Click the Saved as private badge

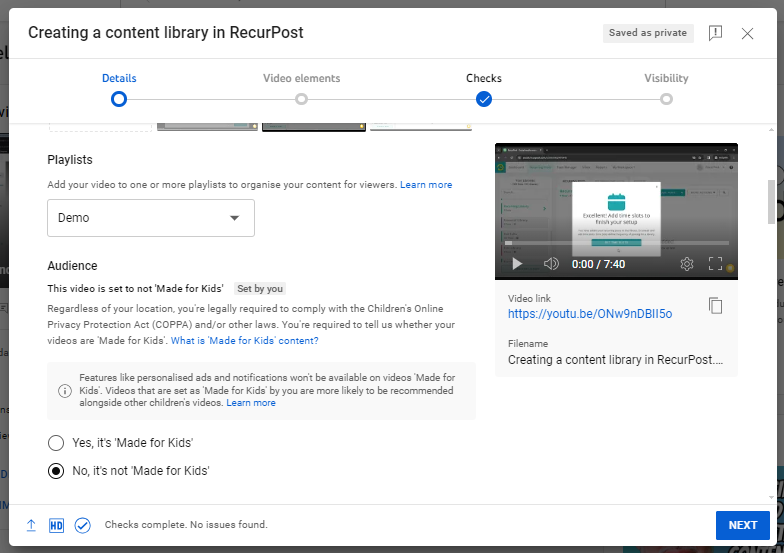click(x=648, y=33)
